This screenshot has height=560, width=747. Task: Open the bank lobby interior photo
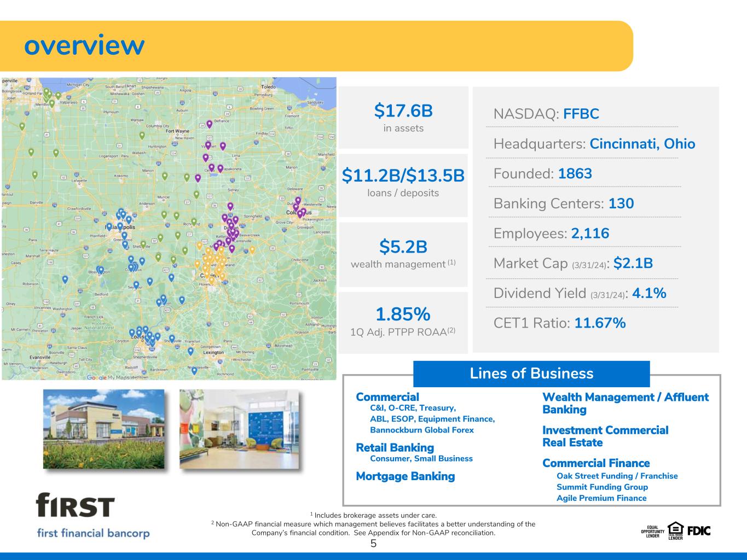239,429
